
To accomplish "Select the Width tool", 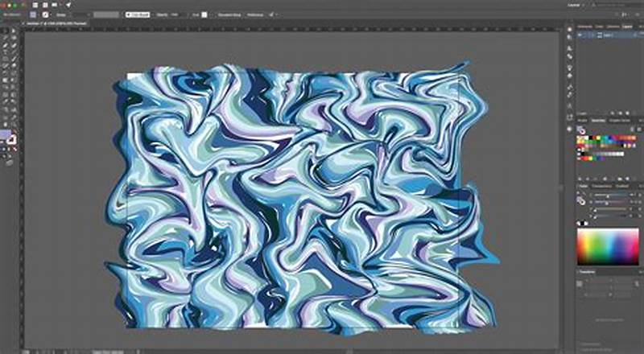I will tap(5, 80).
